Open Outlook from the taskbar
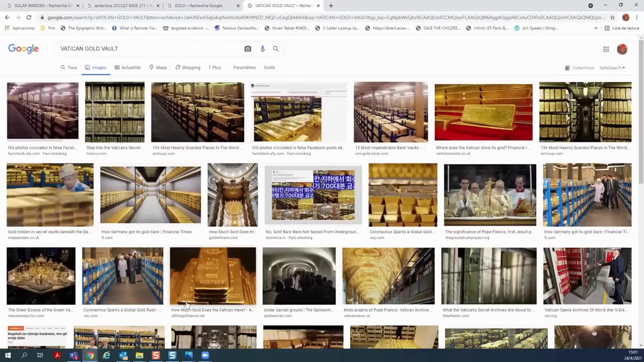 click(x=123, y=355)
